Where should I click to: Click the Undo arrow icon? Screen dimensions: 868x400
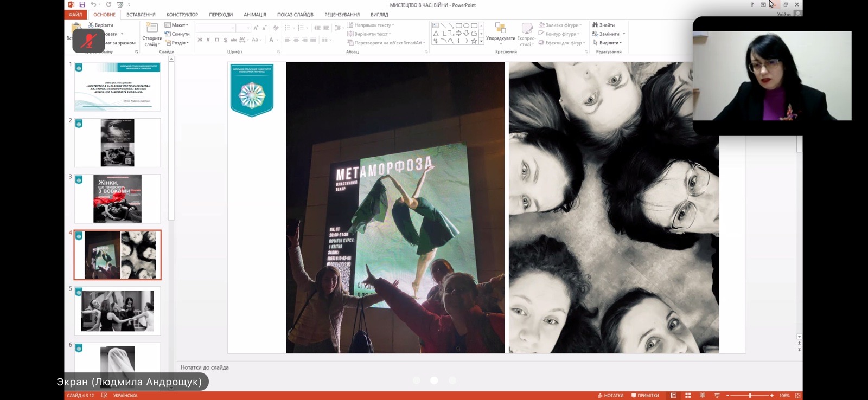coord(93,4)
